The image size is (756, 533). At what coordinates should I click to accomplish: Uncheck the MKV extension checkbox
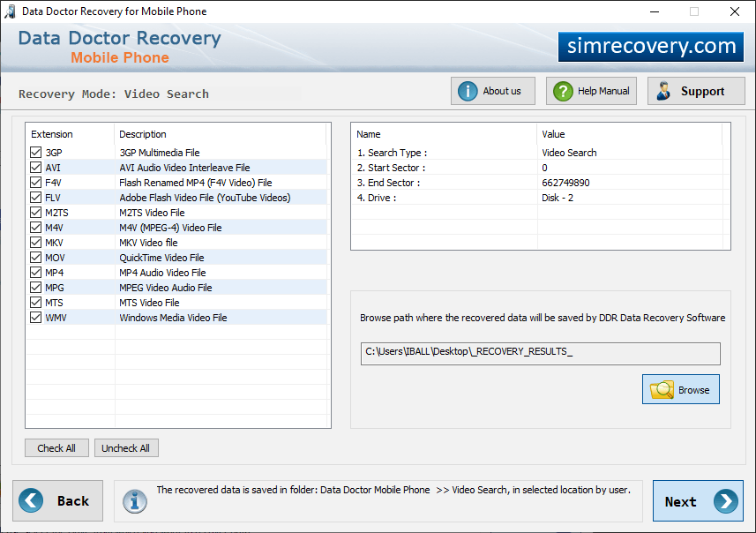35,242
